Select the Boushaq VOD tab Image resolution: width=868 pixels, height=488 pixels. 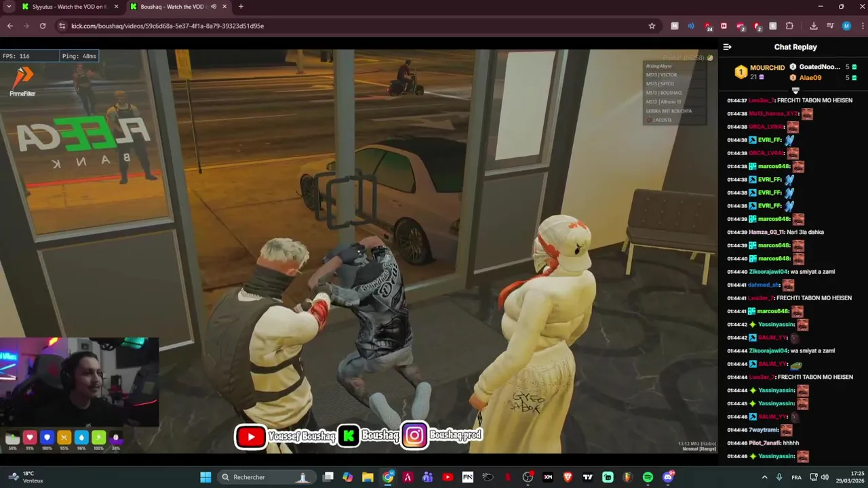(178, 7)
